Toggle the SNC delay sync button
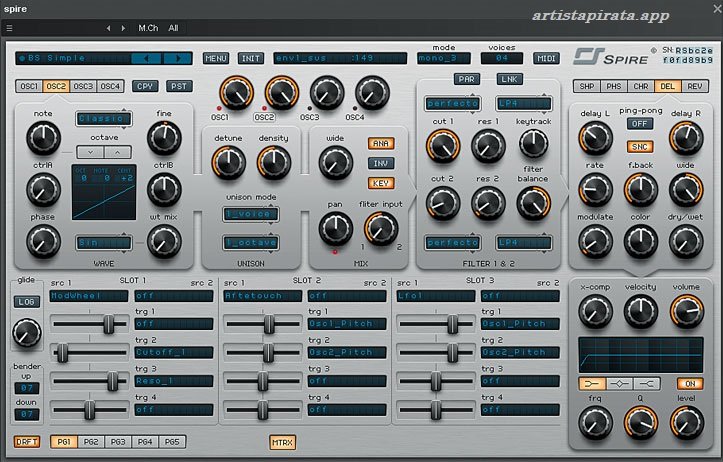 pyautogui.click(x=640, y=147)
